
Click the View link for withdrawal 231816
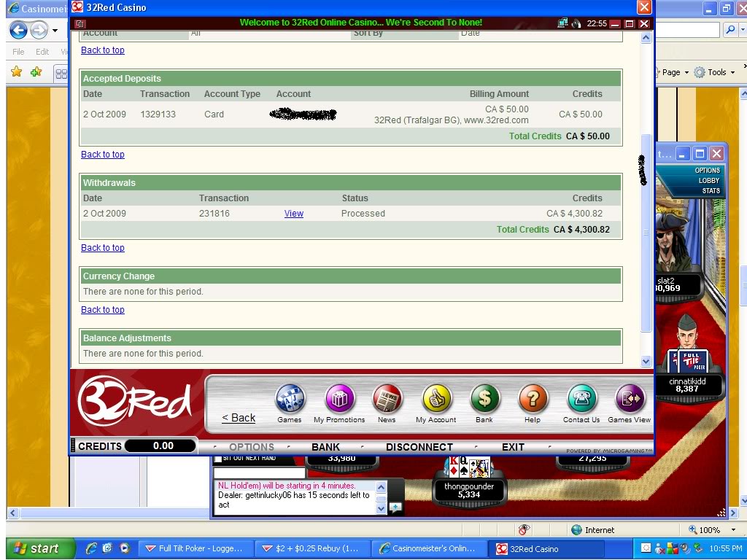pyautogui.click(x=294, y=214)
